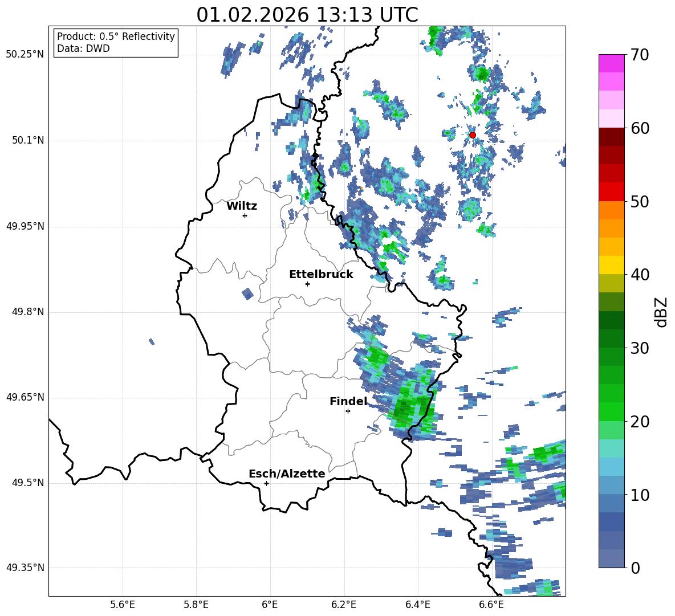Click the 60 value on colorbar

pos(640,128)
